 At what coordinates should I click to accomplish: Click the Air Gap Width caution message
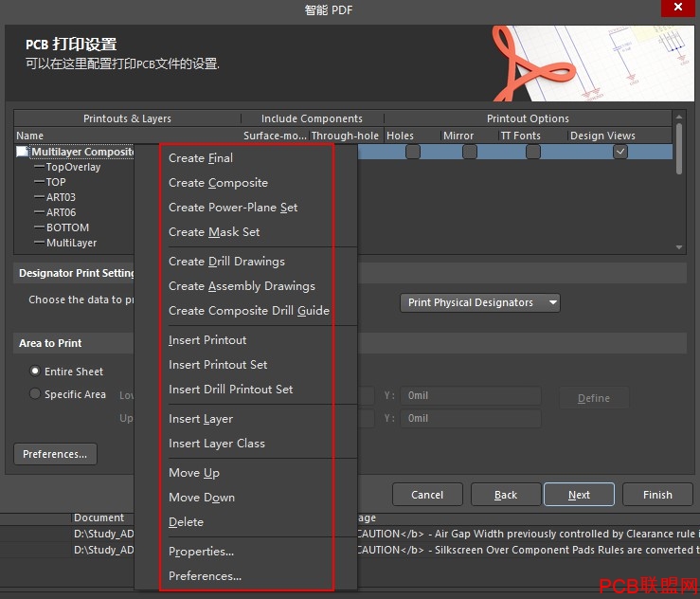tap(528, 534)
